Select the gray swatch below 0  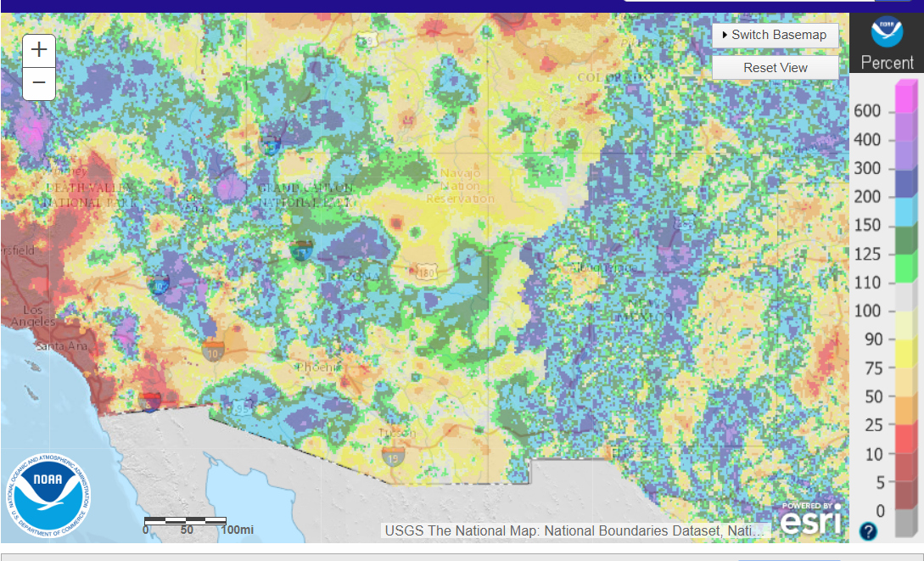pyautogui.click(x=905, y=524)
